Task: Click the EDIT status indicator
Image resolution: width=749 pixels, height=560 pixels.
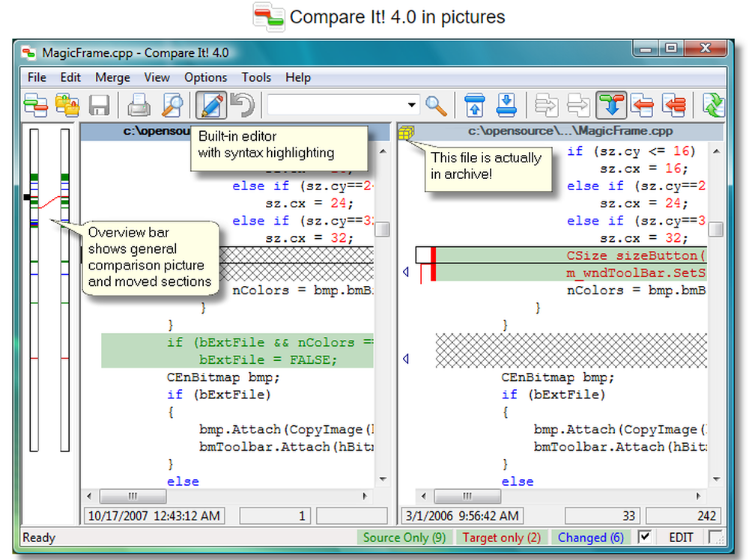Action: point(681,538)
